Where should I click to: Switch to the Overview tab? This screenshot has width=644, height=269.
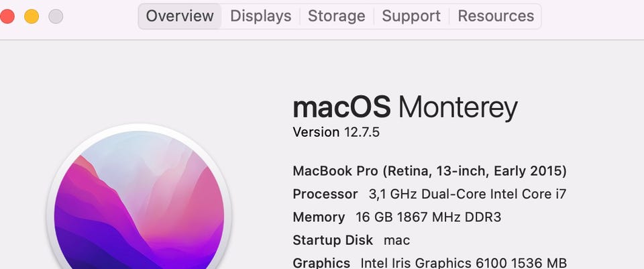(x=180, y=16)
